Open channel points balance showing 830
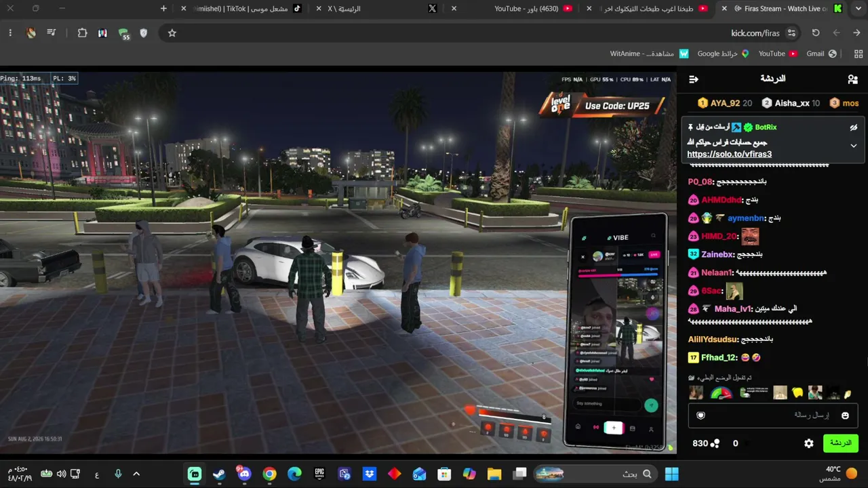This screenshot has width=868, height=488. (706, 443)
